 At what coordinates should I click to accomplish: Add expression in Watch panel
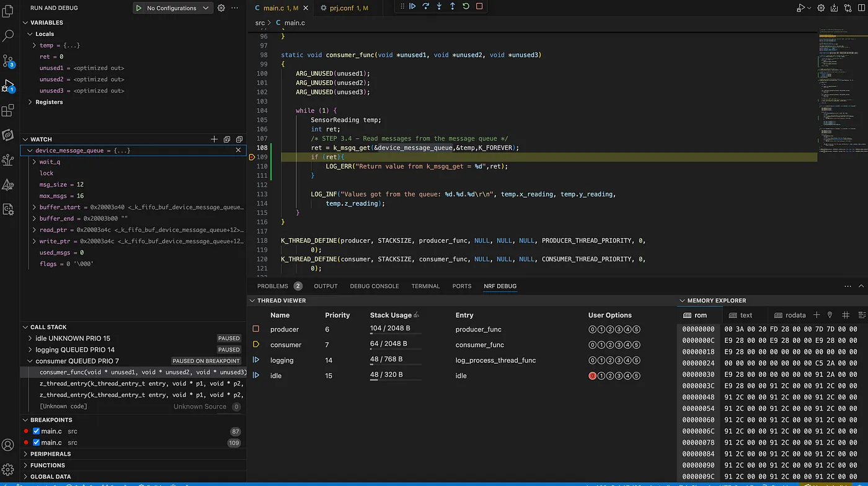(x=214, y=139)
